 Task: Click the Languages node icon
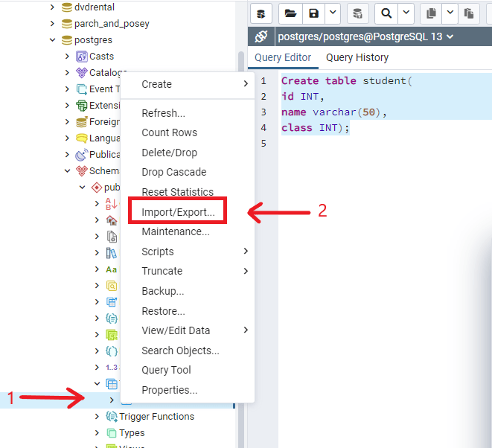[82, 138]
